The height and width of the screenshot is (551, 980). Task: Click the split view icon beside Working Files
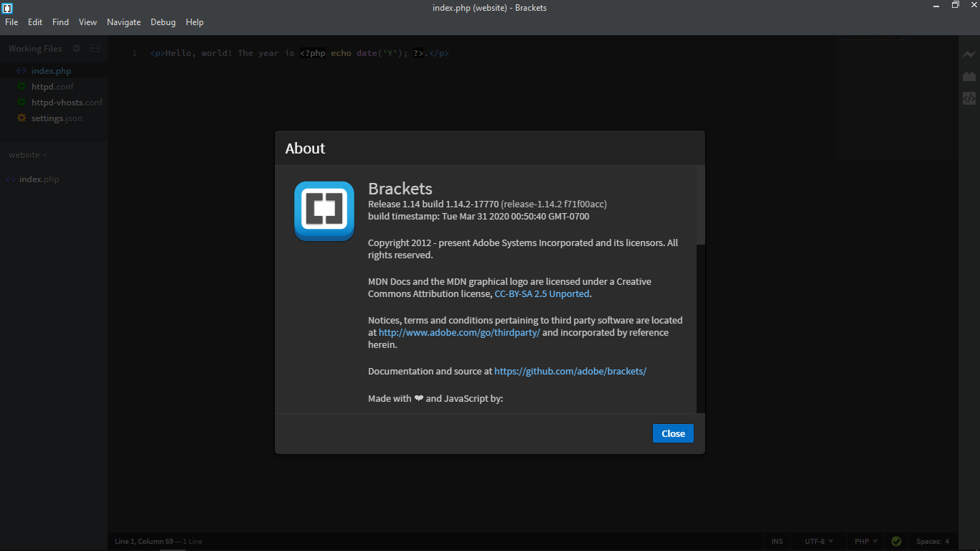[x=95, y=49]
